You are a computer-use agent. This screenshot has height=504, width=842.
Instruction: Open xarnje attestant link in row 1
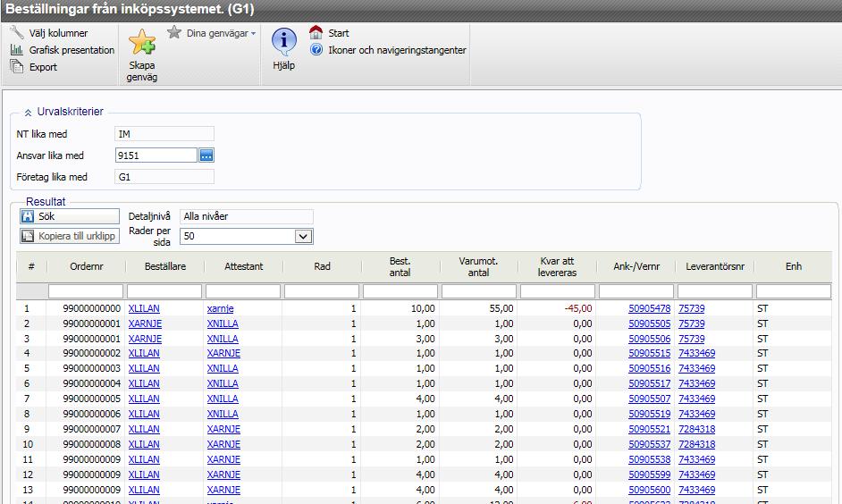point(220,308)
